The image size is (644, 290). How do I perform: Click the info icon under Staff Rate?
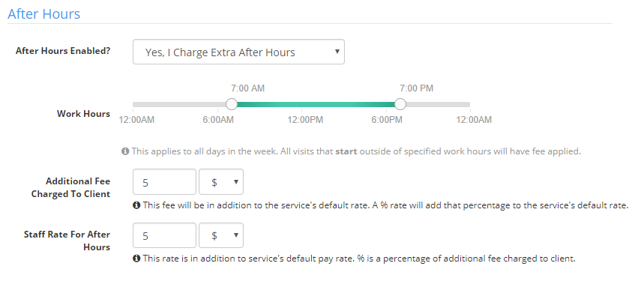pyautogui.click(x=136, y=259)
